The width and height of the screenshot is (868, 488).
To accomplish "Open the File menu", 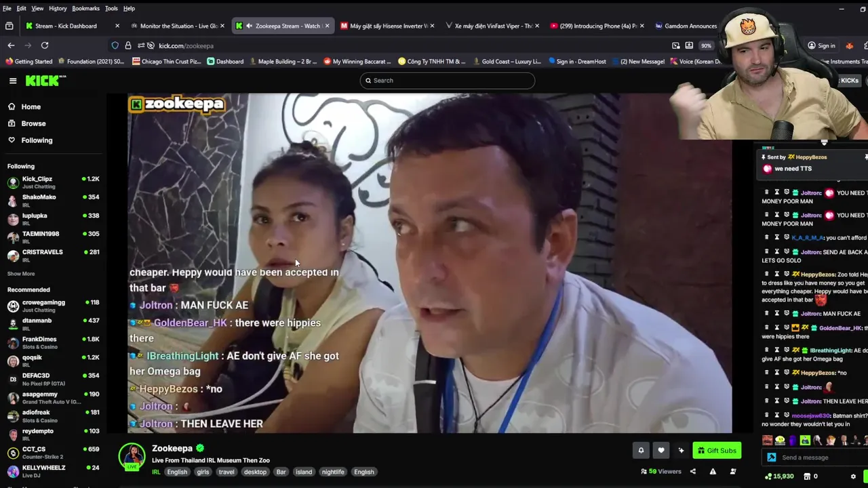I will (x=7, y=8).
